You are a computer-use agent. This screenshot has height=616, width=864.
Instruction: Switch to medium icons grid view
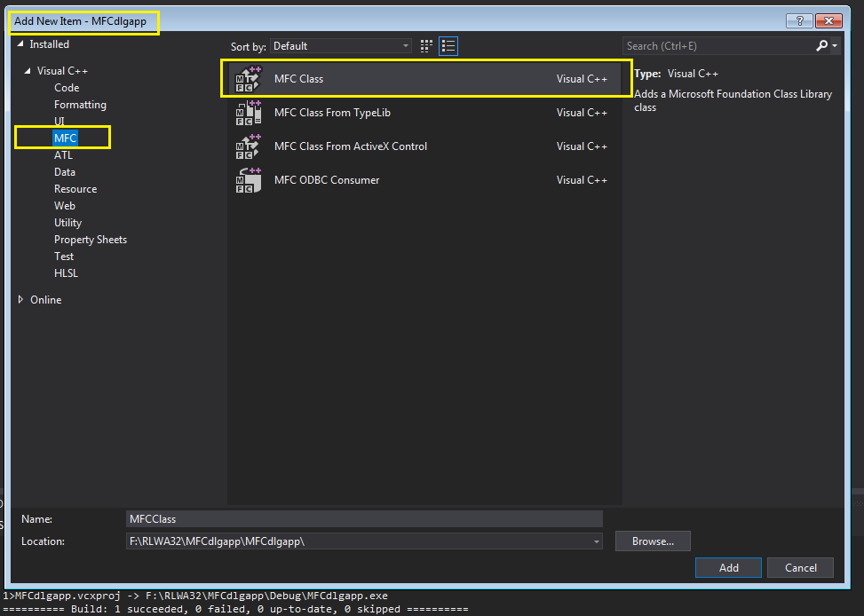[x=426, y=46]
